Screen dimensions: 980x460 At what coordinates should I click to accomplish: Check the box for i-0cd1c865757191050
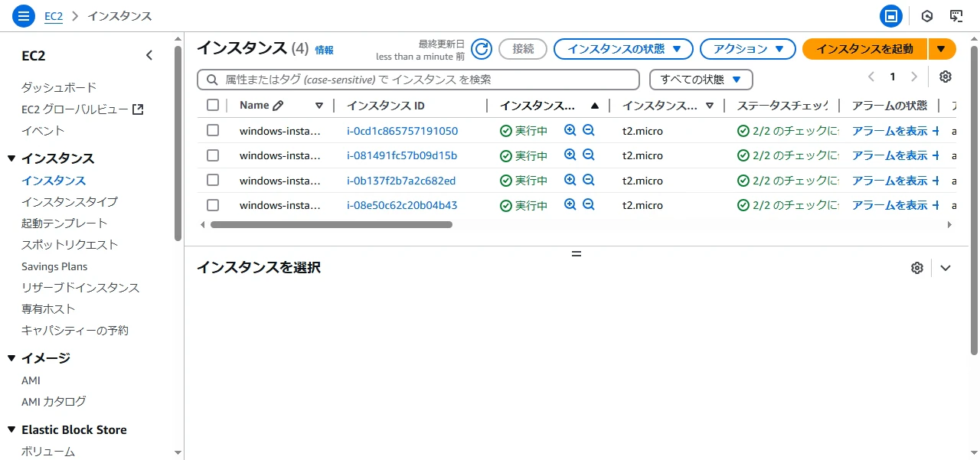tap(213, 131)
